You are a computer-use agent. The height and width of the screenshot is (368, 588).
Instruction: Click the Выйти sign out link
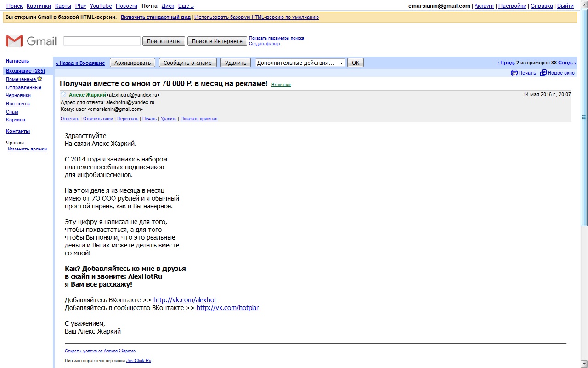coord(565,6)
